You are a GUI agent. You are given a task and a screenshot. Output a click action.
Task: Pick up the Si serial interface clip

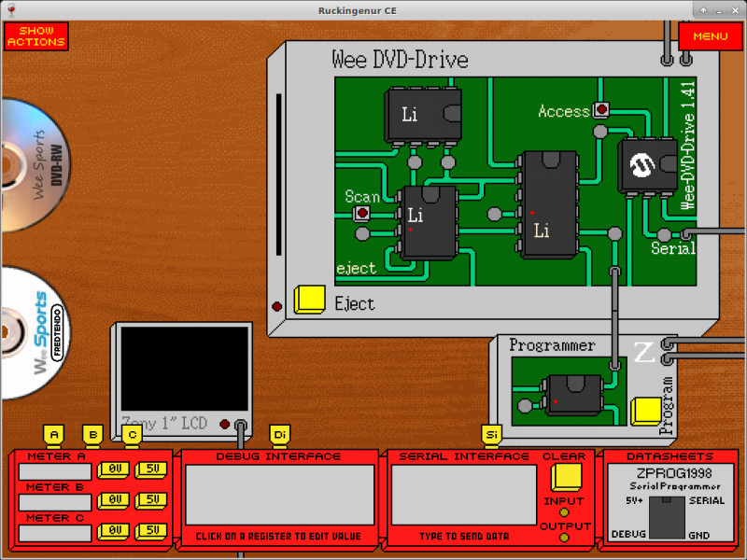click(x=491, y=435)
